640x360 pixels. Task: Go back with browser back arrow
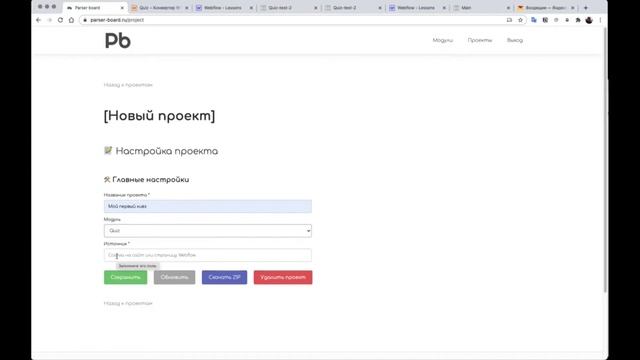coord(39,20)
